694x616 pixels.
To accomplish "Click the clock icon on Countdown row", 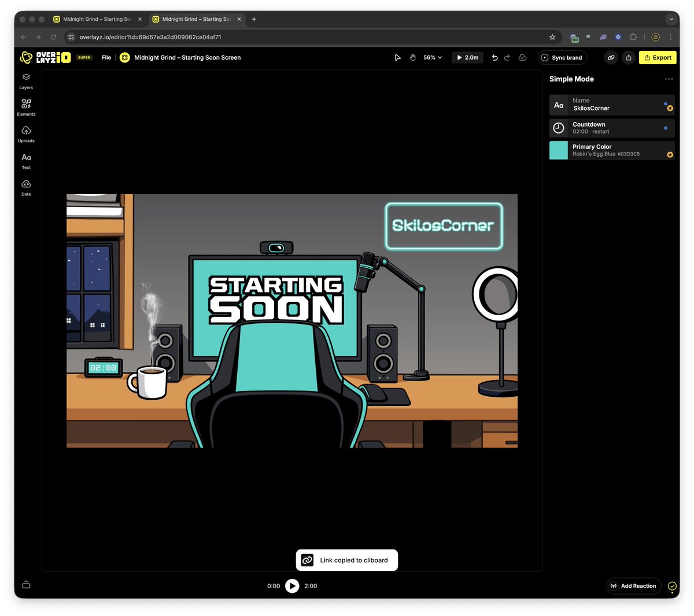I will (559, 128).
